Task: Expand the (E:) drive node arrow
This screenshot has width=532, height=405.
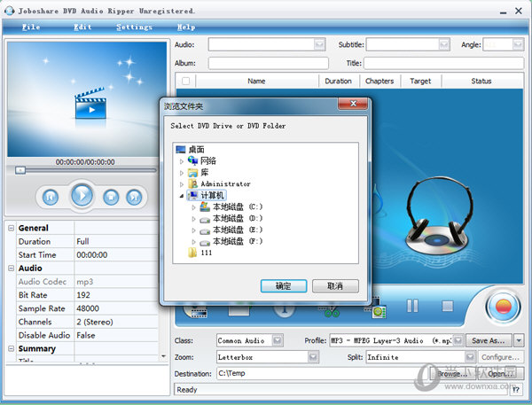Action: 193,230
